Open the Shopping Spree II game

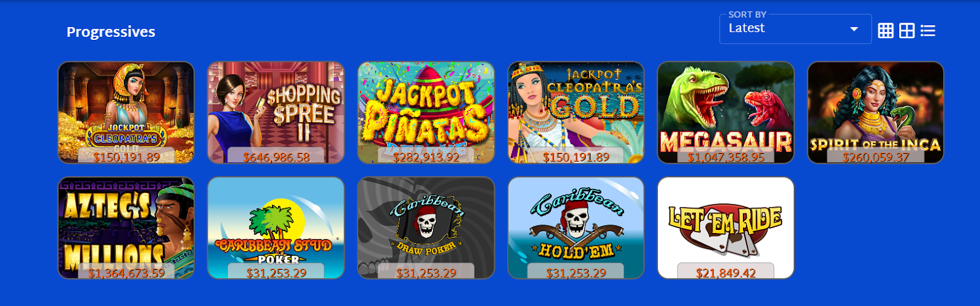pyautogui.click(x=276, y=112)
